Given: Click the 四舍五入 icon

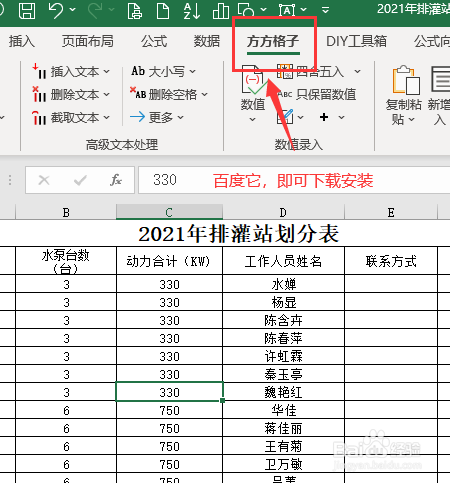Looking at the screenshot, I should click(x=285, y=71).
